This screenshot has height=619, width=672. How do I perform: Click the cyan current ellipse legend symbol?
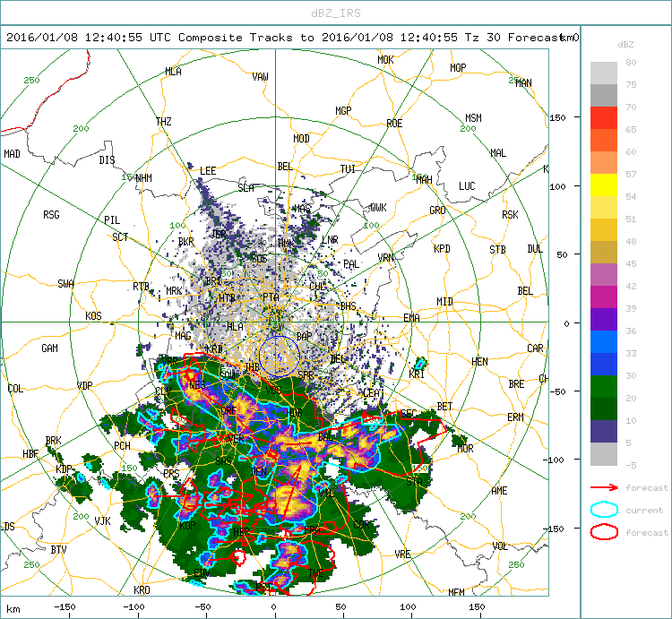pyautogui.click(x=604, y=510)
